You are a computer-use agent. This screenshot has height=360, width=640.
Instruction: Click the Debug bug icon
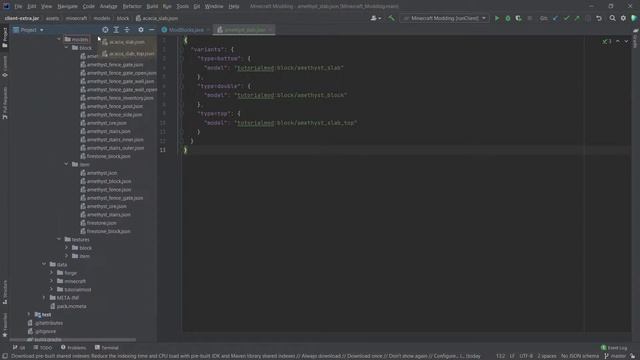(508, 18)
